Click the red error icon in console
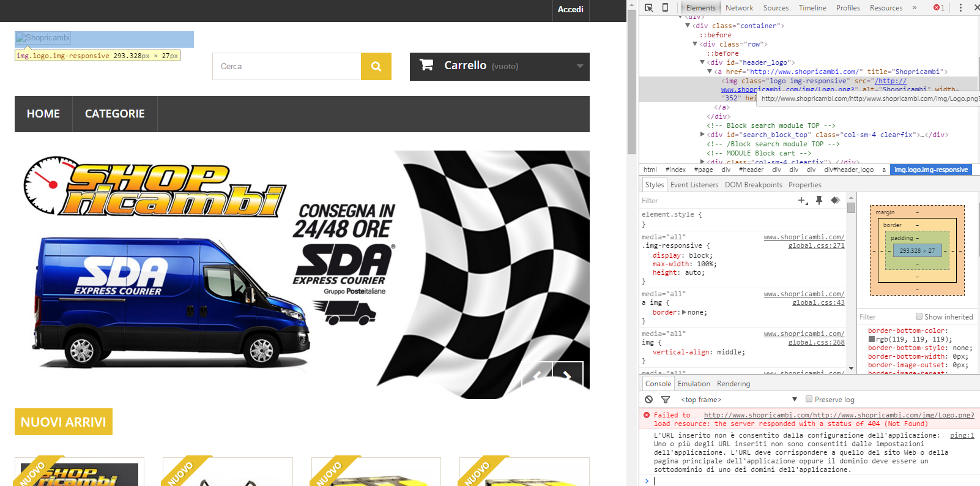Screen dimensions: 980x486 (x=647, y=415)
